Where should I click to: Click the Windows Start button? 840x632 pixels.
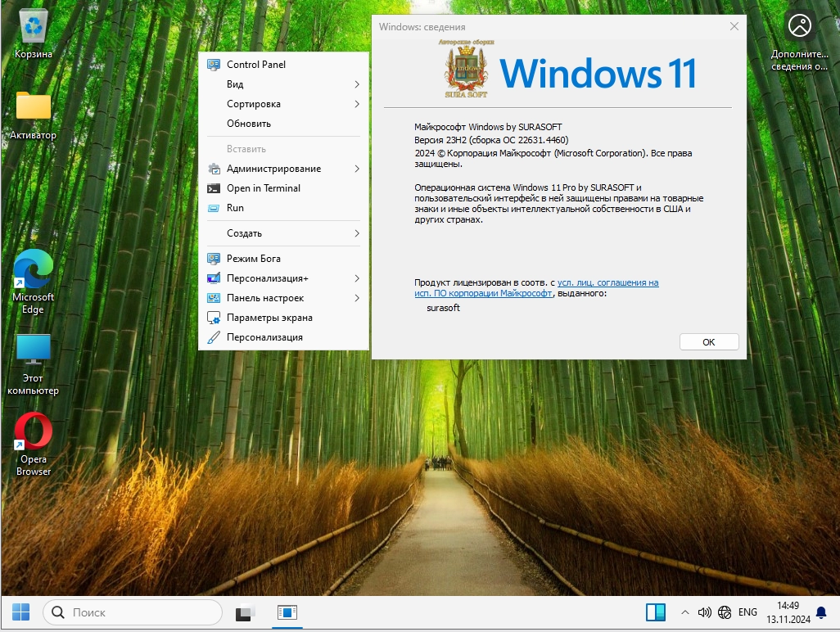coord(20,612)
